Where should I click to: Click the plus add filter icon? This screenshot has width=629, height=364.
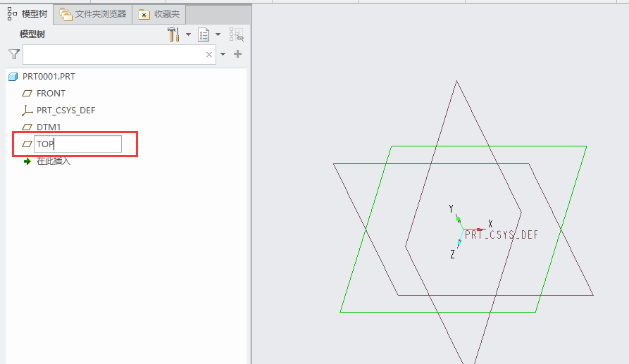(x=237, y=54)
